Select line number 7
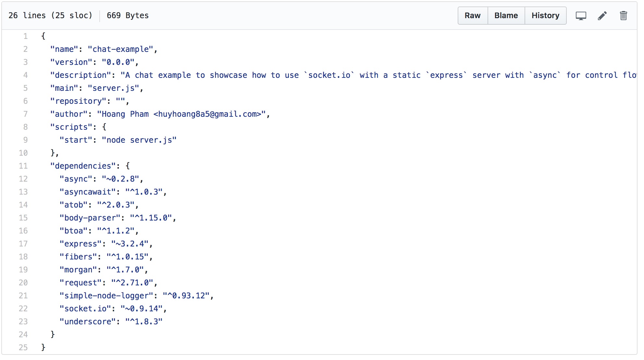This screenshot has width=644, height=360. (x=25, y=114)
